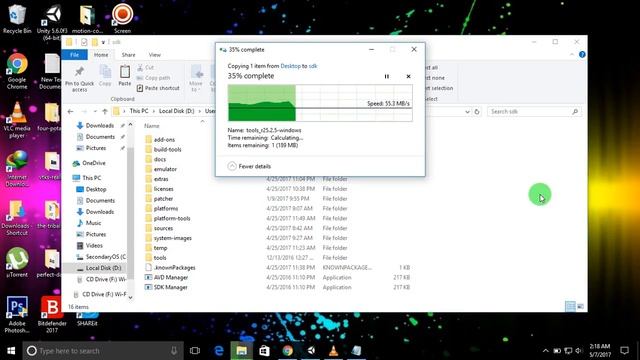Open Adobe Photoshop desktop shortcut
The height and width of the screenshot is (360, 640).
(x=17, y=314)
